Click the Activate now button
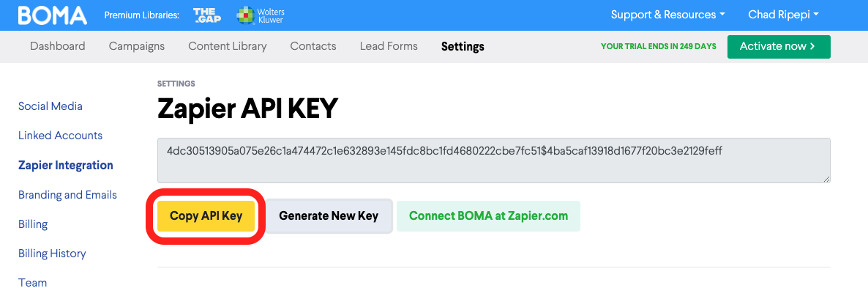The width and height of the screenshot is (868, 288). point(779,46)
